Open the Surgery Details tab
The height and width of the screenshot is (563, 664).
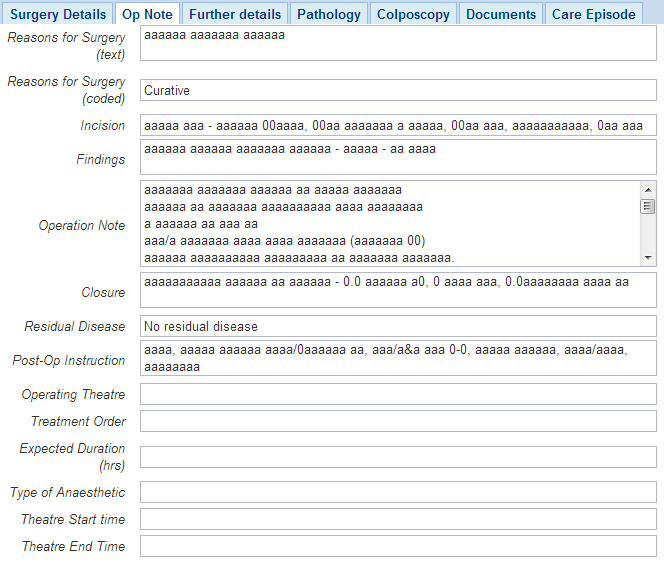coord(58,14)
